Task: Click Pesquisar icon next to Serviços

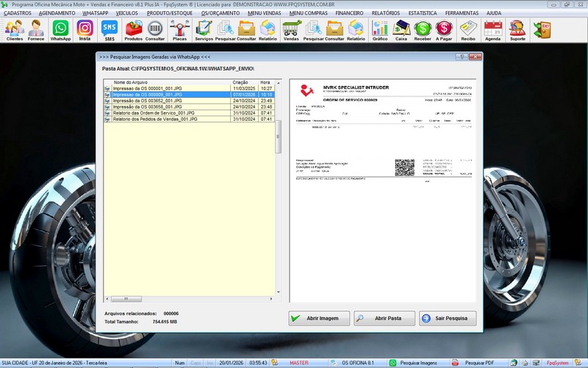Action: click(x=226, y=30)
